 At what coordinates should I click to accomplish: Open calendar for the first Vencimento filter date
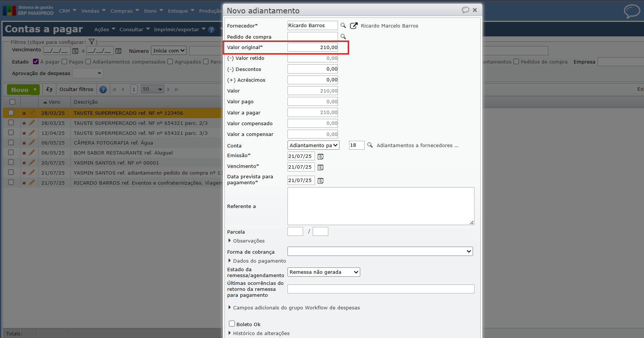click(x=75, y=51)
